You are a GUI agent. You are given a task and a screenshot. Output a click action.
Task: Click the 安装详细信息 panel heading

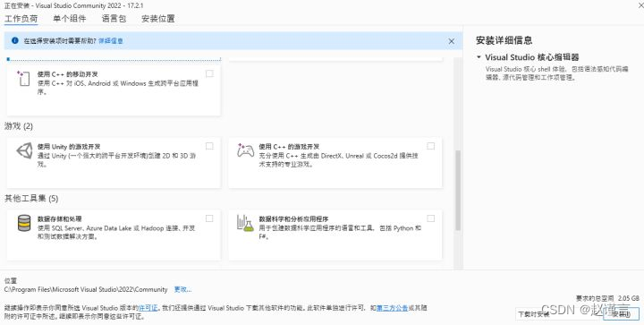504,40
